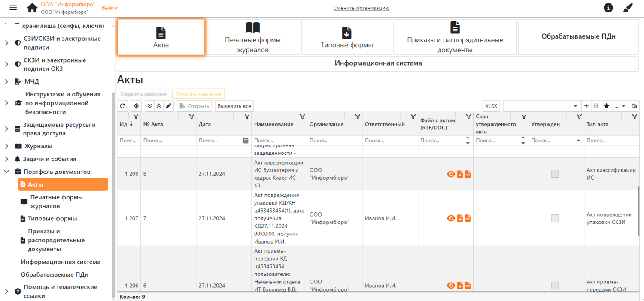This screenshot has width=644, height=301.
Task: Open filter for the Наименование column
Action: click(302, 116)
